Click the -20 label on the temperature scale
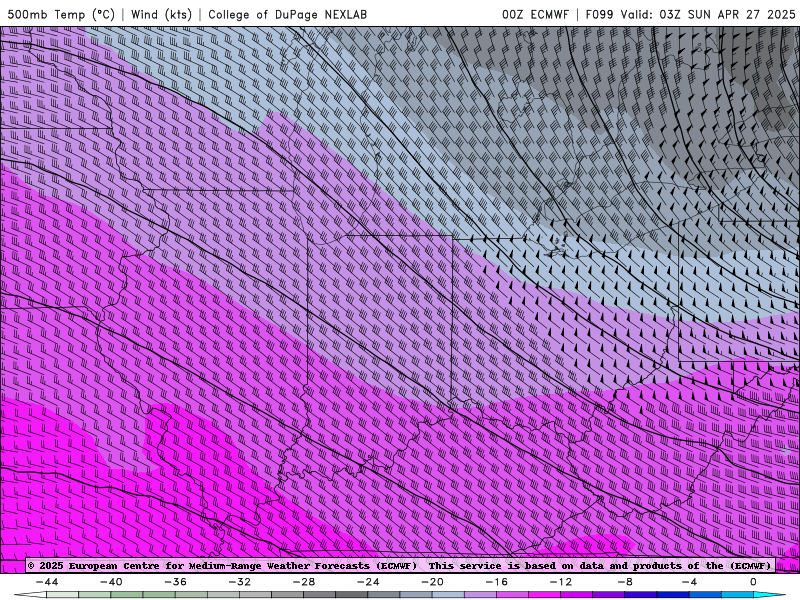This screenshot has height=600, width=800. [433, 582]
